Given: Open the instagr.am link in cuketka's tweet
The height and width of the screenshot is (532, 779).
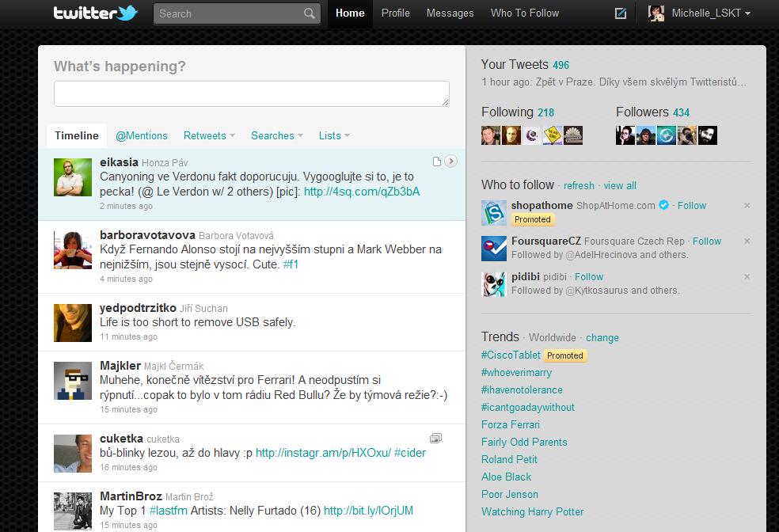Looking at the screenshot, I should [323, 453].
